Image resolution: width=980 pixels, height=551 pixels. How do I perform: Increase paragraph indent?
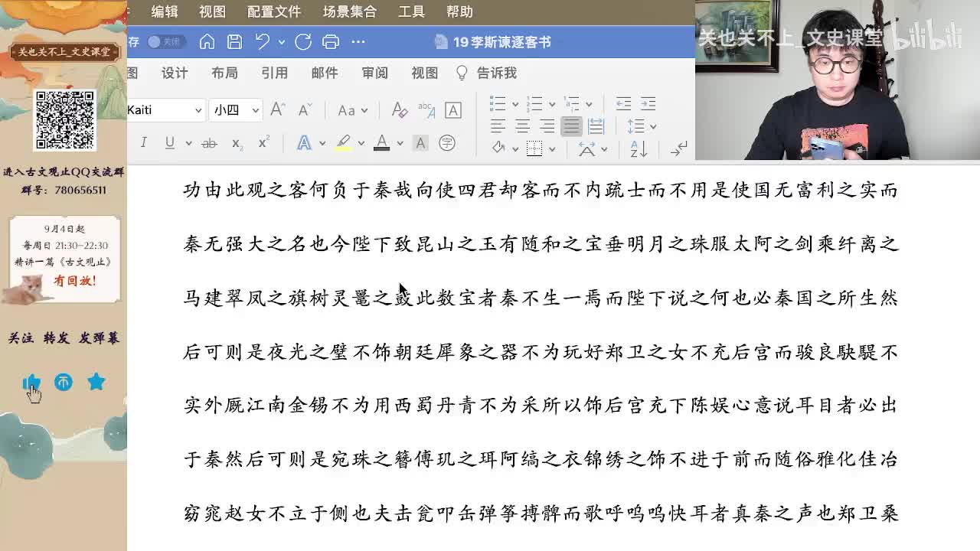(648, 103)
